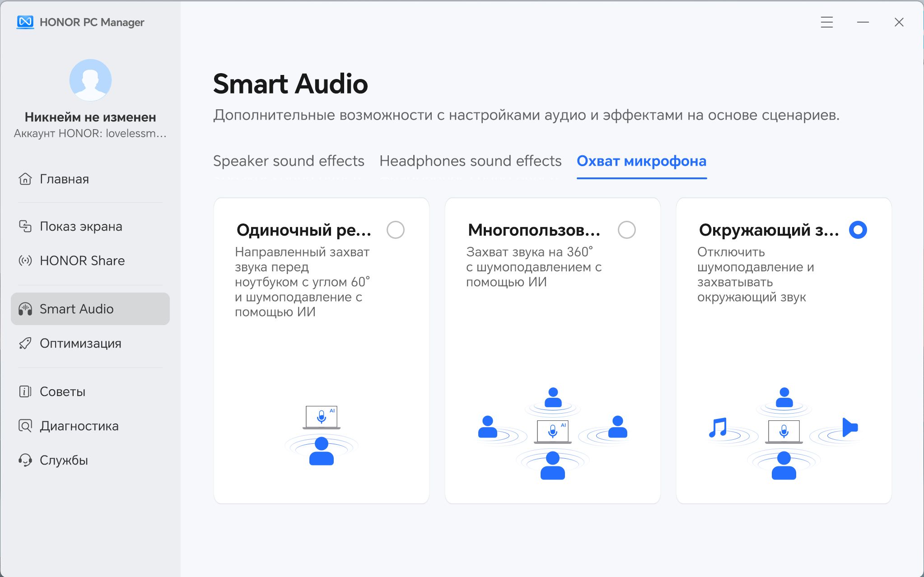
Task: Click the Многопользов… card title
Action: click(x=534, y=230)
